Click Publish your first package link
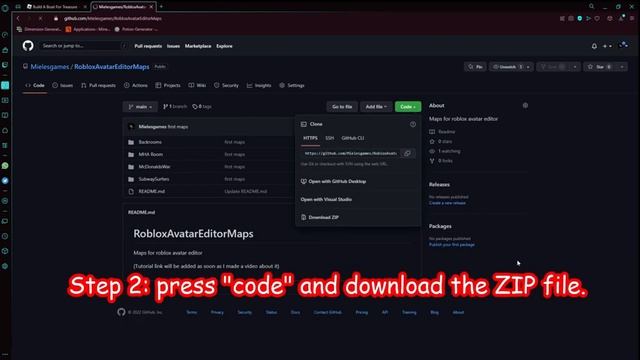This screenshot has height=360, width=640. (x=451, y=244)
